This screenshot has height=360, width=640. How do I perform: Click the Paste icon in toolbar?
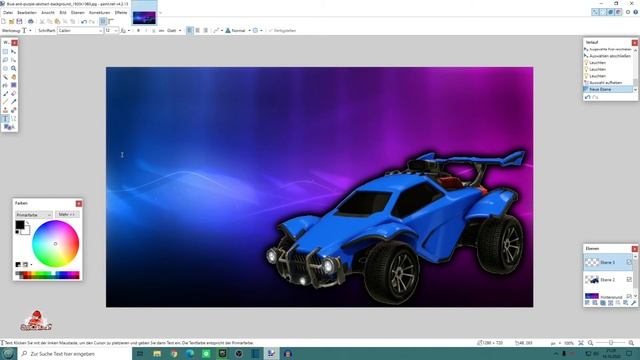[57, 21]
